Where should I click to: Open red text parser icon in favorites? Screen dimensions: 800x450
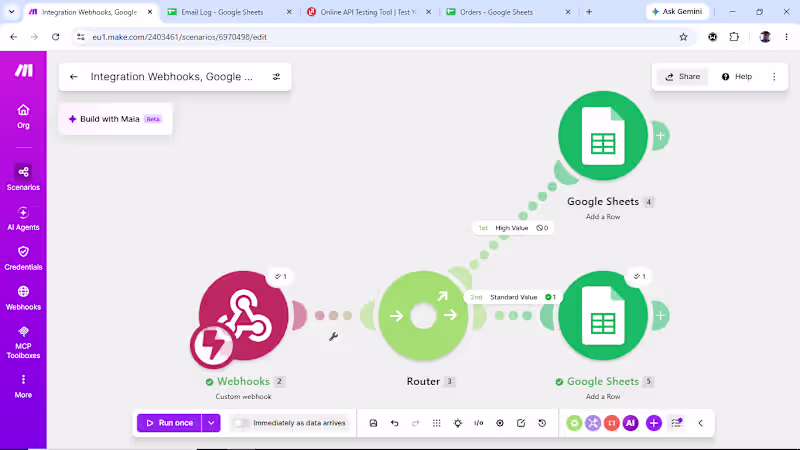tap(612, 423)
